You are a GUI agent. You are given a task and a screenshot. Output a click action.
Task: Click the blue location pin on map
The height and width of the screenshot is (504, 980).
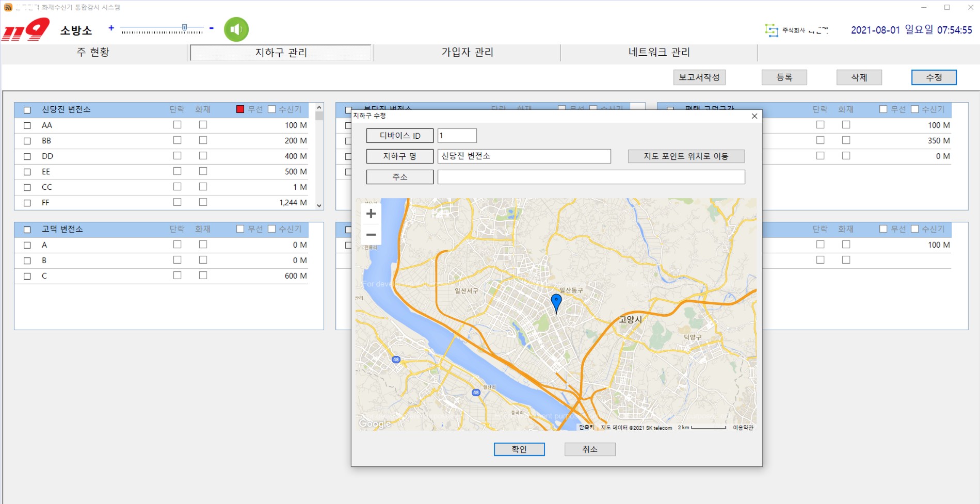coord(556,302)
